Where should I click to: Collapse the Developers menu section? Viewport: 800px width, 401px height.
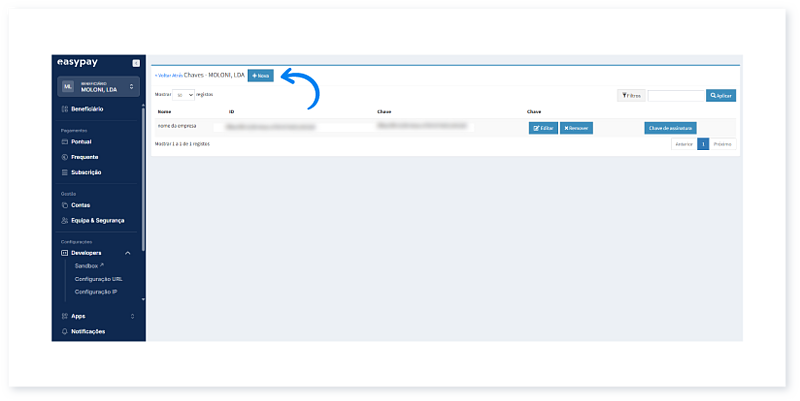pos(128,253)
